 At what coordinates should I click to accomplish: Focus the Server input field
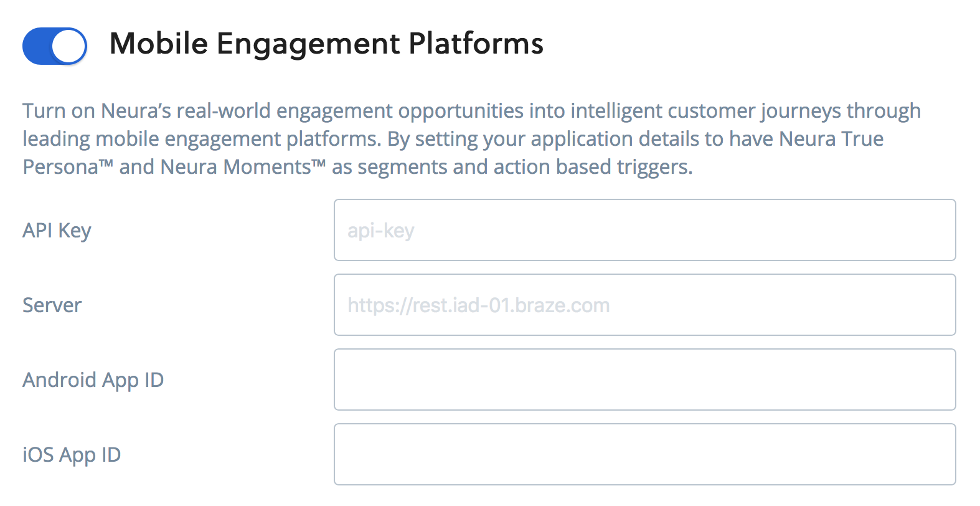tap(644, 305)
